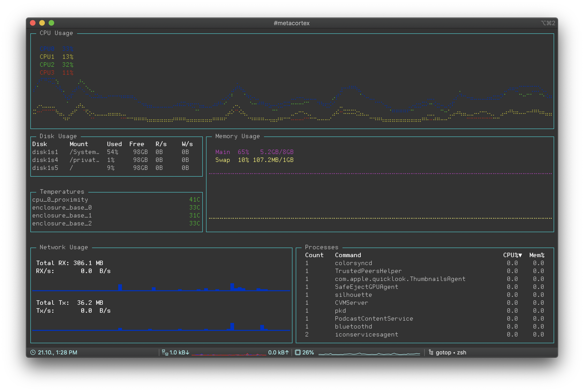
Task: Click the enclosure_base_1 temperature row
Action: [x=116, y=216]
